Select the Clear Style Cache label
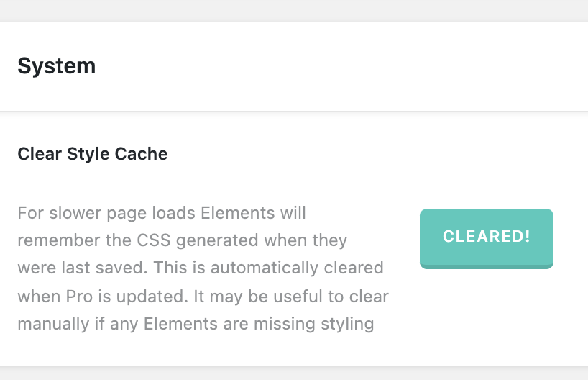This screenshot has width=588, height=380. 92,154
